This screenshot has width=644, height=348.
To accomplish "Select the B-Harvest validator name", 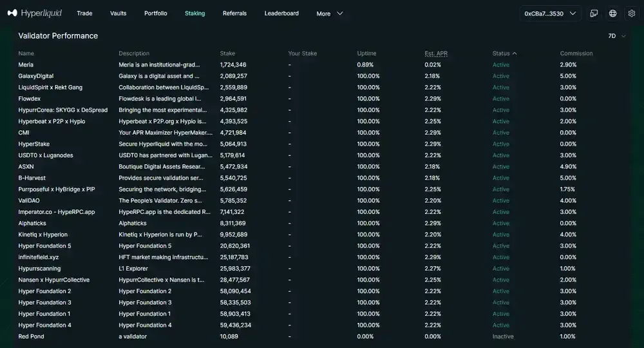I will (32, 178).
